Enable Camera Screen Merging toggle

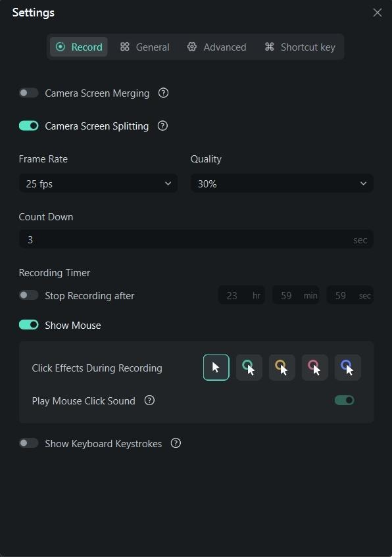click(28, 93)
